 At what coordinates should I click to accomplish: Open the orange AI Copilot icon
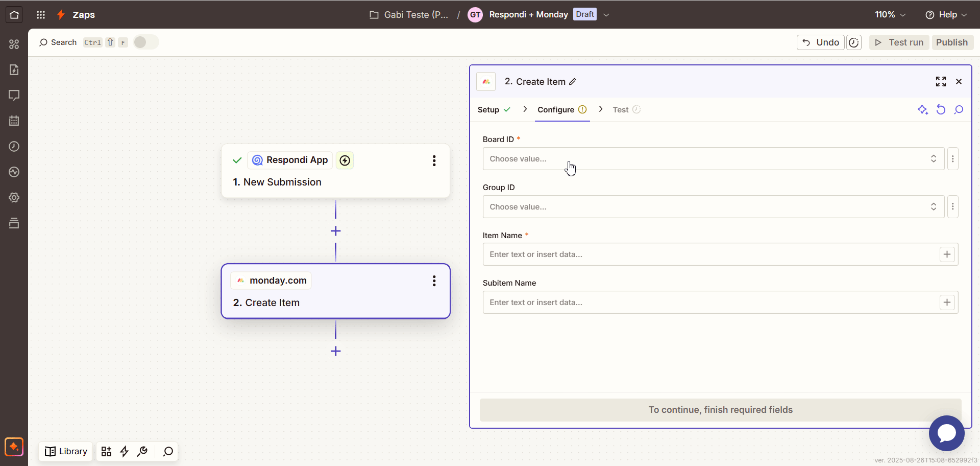pyautogui.click(x=14, y=447)
